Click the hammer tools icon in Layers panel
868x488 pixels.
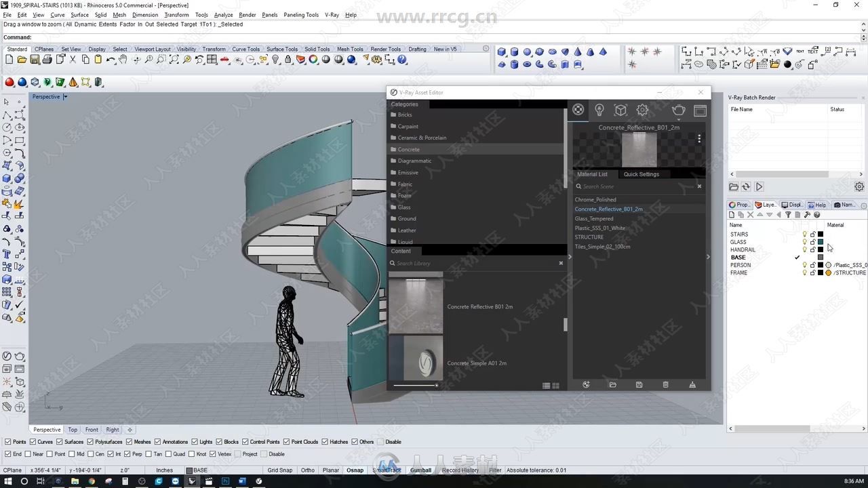pyautogui.click(x=807, y=215)
